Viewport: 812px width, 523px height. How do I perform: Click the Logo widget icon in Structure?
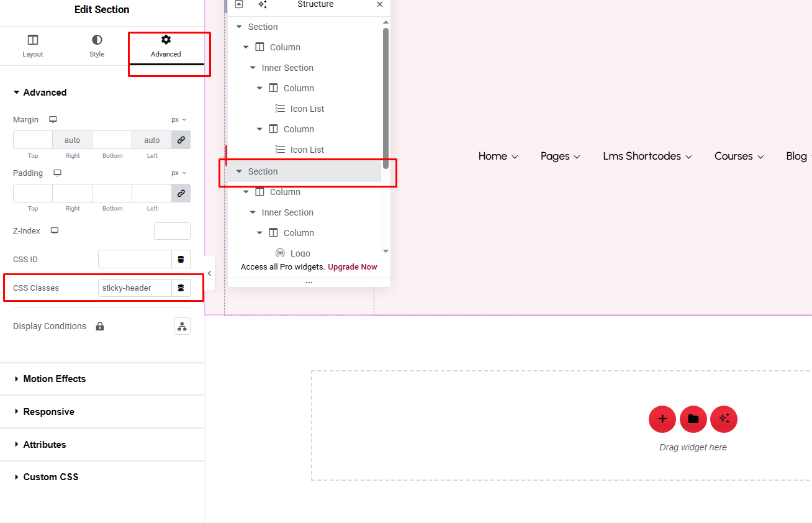pos(280,253)
